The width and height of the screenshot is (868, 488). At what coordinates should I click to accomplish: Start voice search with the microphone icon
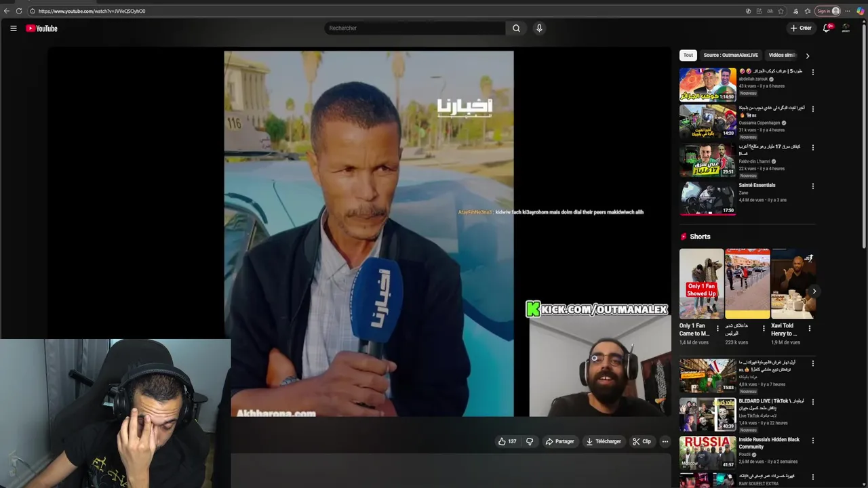pyautogui.click(x=539, y=28)
